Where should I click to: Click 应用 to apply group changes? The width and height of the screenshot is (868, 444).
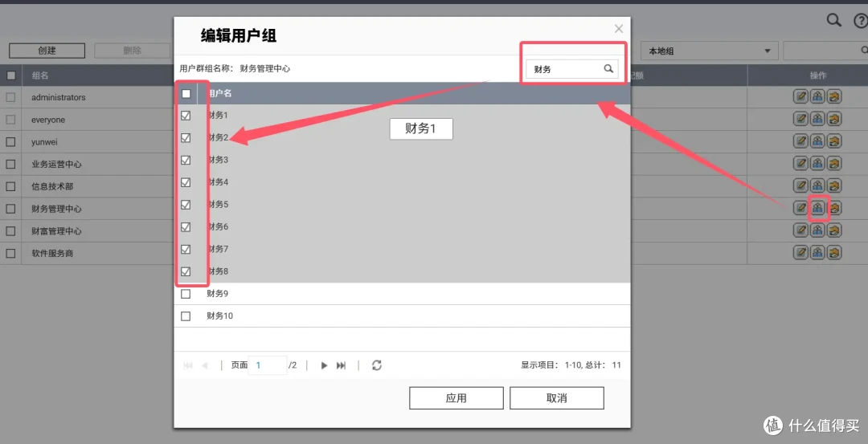tap(457, 398)
